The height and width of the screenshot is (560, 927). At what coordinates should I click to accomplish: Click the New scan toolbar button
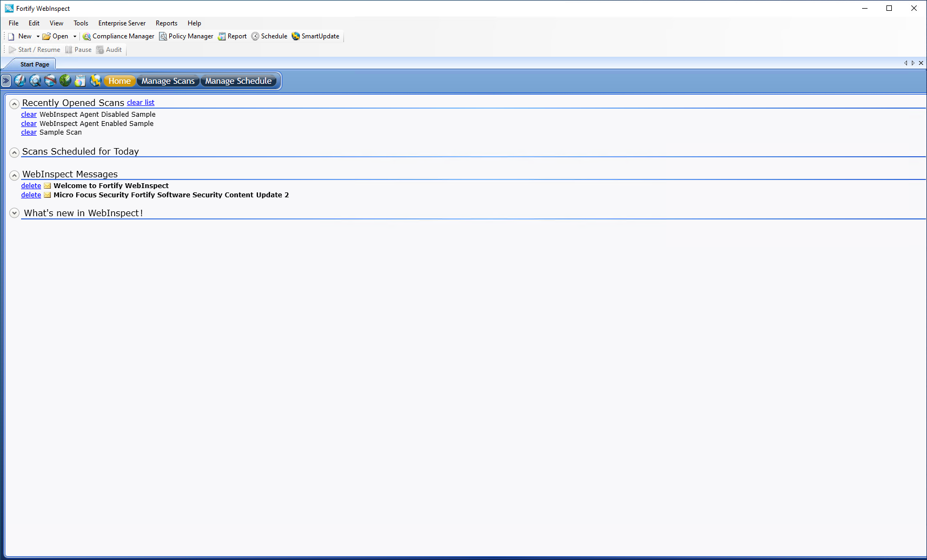pos(20,36)
